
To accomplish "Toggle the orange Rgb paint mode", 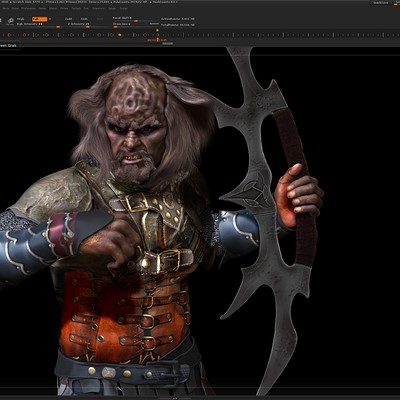I will (x=40, y=19).
